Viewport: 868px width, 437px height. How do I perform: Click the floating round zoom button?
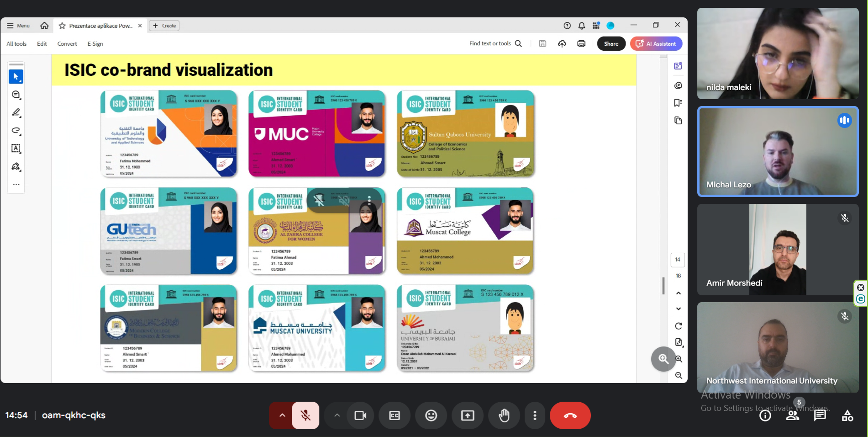pos(663,359)
